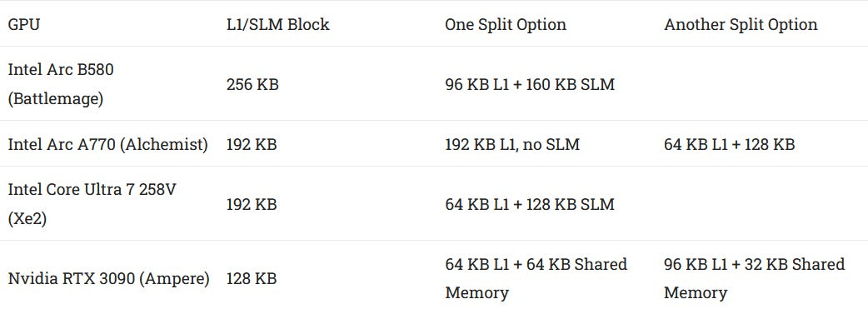Viewport: 868px width, 314px height.
Task: Click the 192 KB L1, no SLM cell
Action: 512,145
